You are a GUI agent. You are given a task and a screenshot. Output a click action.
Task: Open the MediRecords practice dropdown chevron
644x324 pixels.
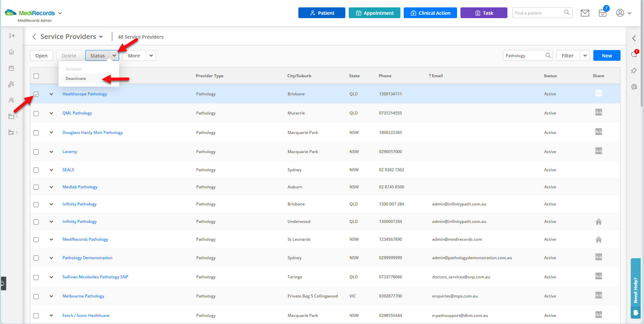point(60,13)
